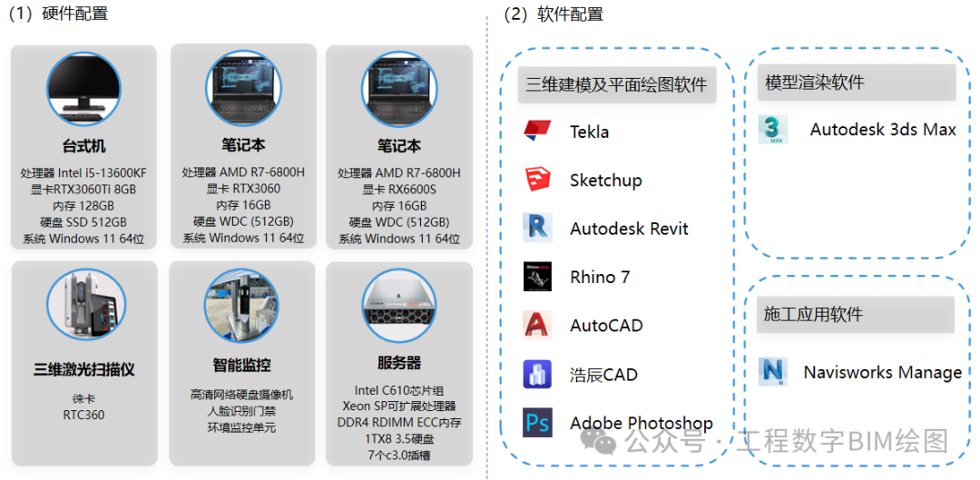Click 显卡 RX6600S text
980x480 pixels.
[x=398, y=190]
